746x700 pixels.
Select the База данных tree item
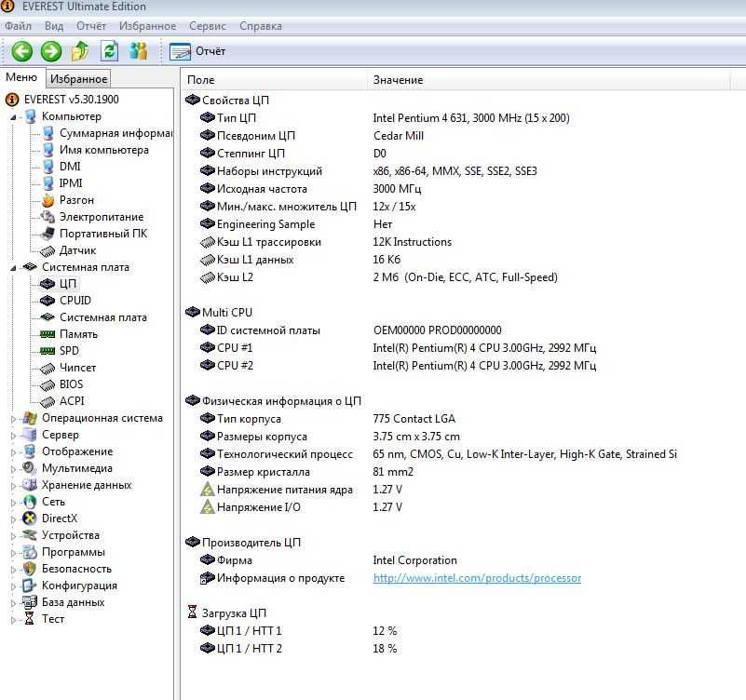click(x=73, y=602)
